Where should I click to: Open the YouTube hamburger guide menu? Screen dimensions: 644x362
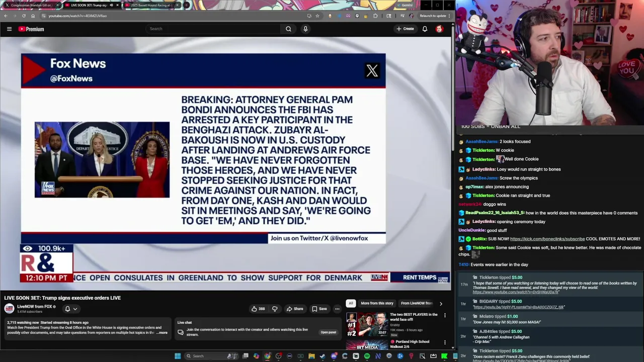[9, 29]
